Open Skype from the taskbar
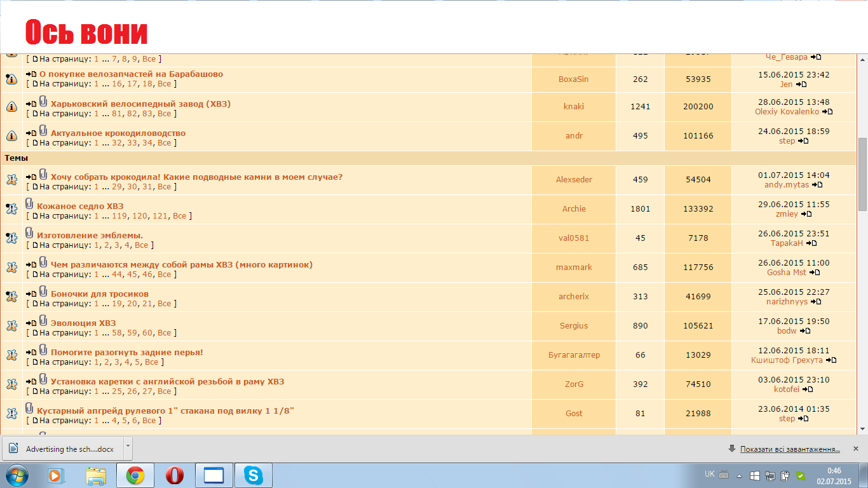 coord(254,475)
